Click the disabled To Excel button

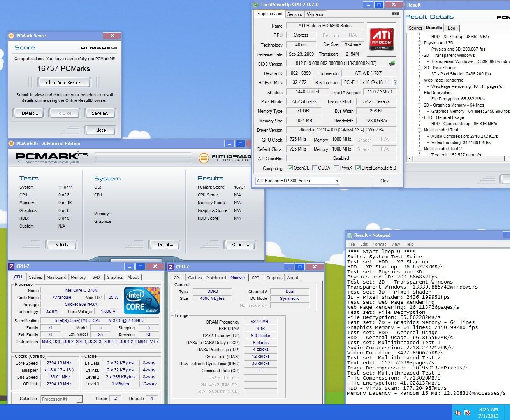(x=65, y=113)
